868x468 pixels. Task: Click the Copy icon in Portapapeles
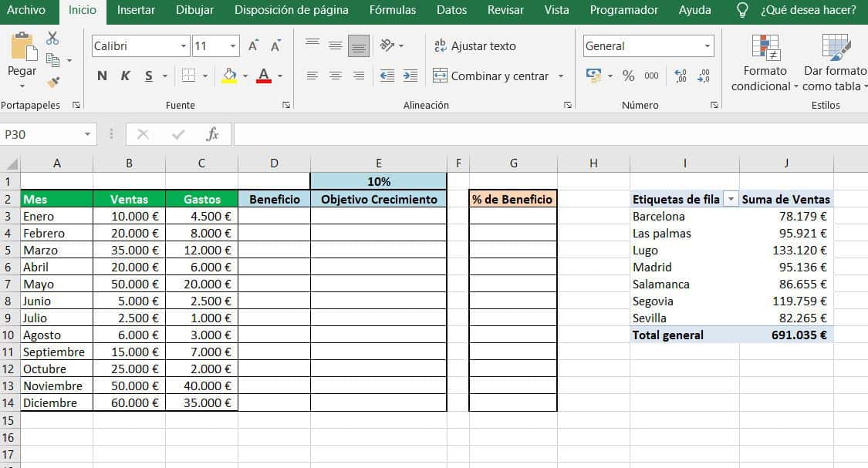click(x=52, y=59)
